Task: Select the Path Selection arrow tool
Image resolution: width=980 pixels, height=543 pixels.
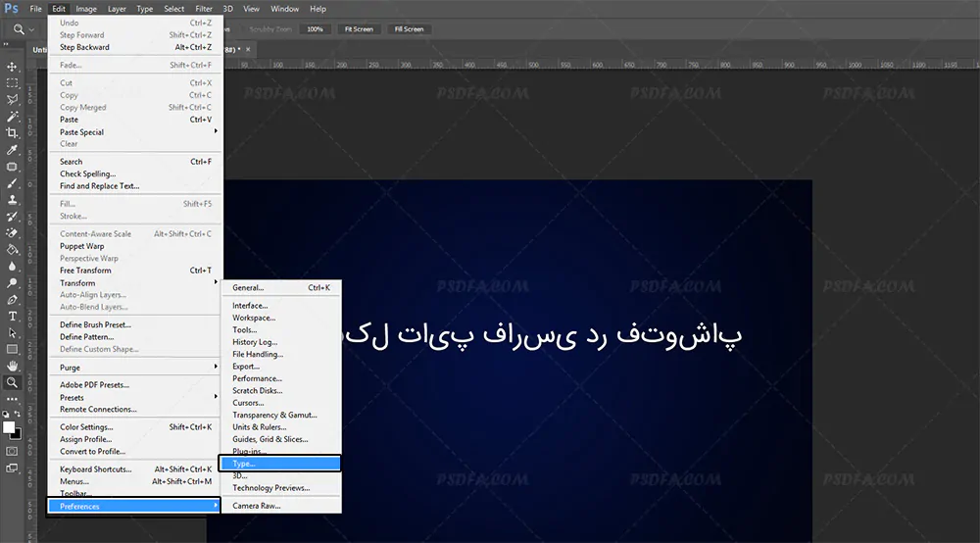Action: tap(12, 333)
